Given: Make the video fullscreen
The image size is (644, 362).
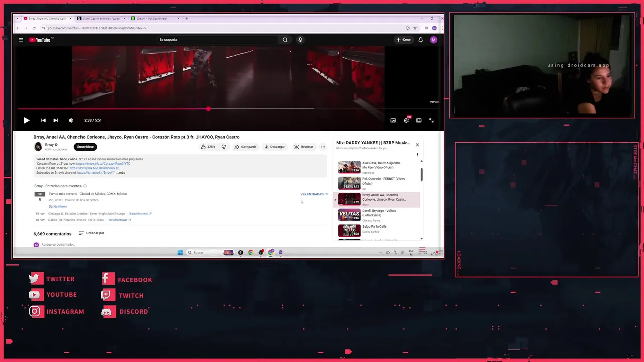Looking at the screenshot, I should (x=431, y=120).
